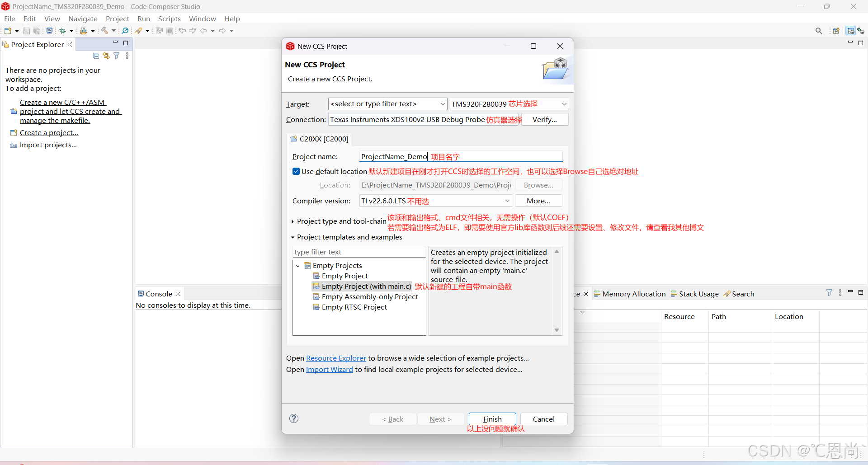Minimize the Project Explorer panel

point(115,42)
